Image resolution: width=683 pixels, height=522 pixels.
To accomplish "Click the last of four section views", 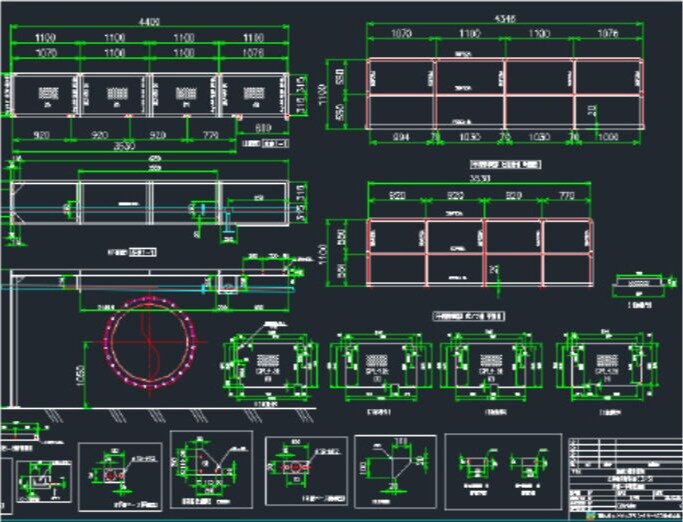I will [600, 364].
